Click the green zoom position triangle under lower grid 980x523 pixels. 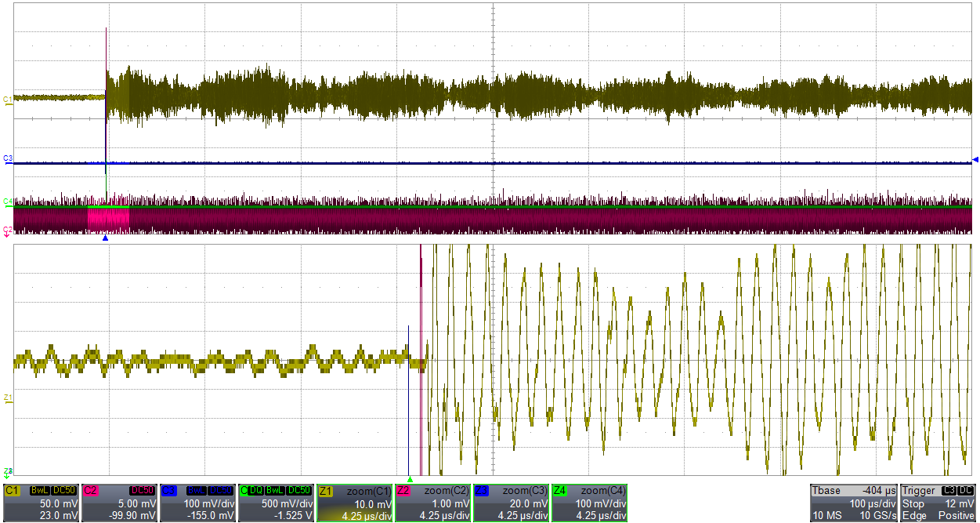point(410,478)
